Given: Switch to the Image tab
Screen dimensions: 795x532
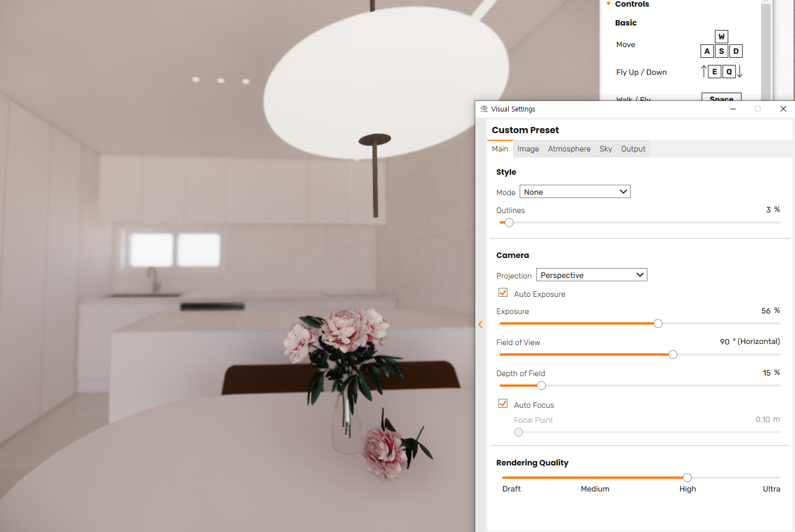Looking at the screenshot, I should click(x=528, y=149).
